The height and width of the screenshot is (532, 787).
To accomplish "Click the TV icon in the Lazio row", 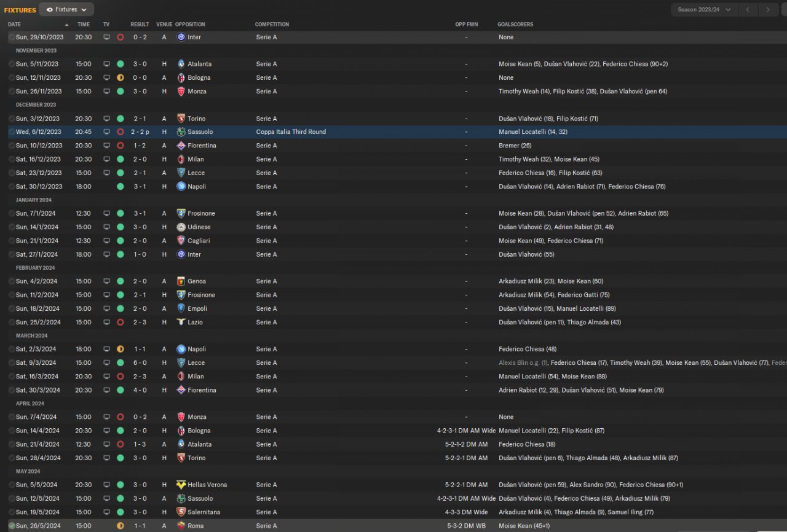I will tap(106, 322).
